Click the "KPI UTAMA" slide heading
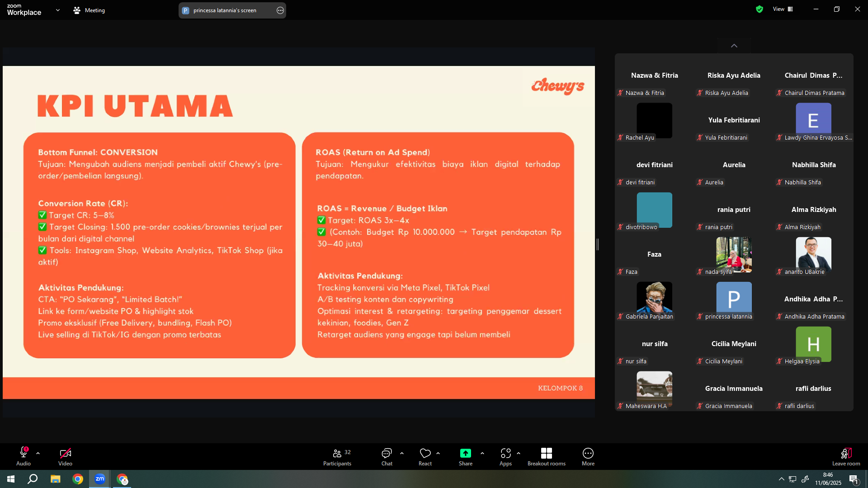Screen dimensions: 868x488 click(135, 106)
